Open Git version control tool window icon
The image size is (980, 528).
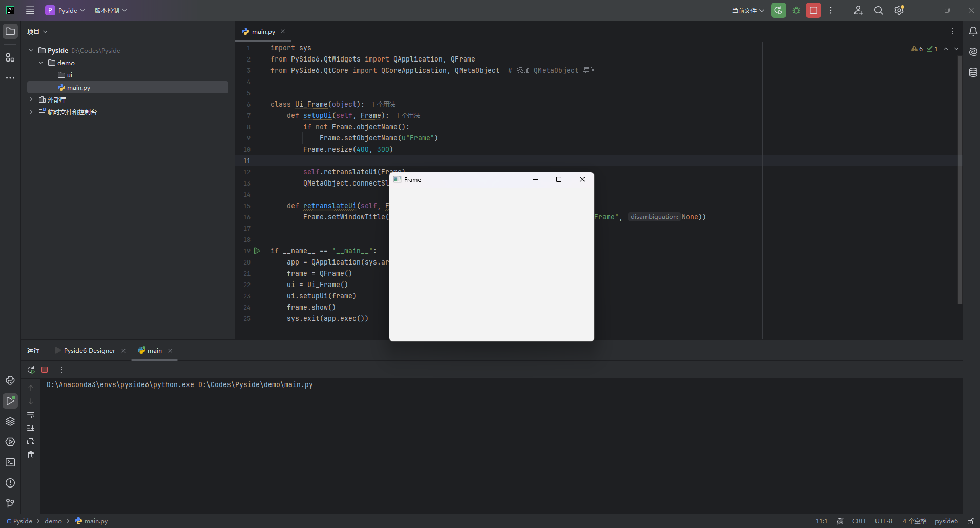click(x=10, y=503)
